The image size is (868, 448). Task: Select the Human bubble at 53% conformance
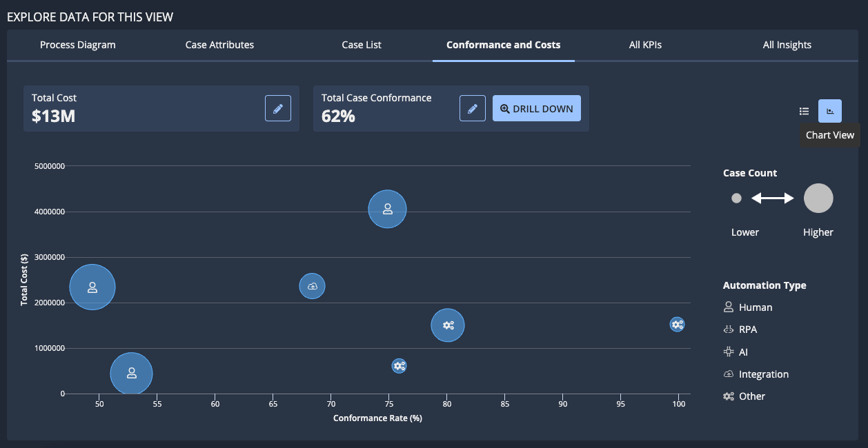click(131, 374)
